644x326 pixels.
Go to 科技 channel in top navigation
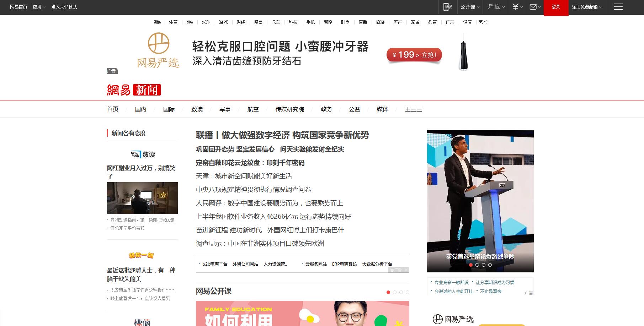tap(293, 22)
